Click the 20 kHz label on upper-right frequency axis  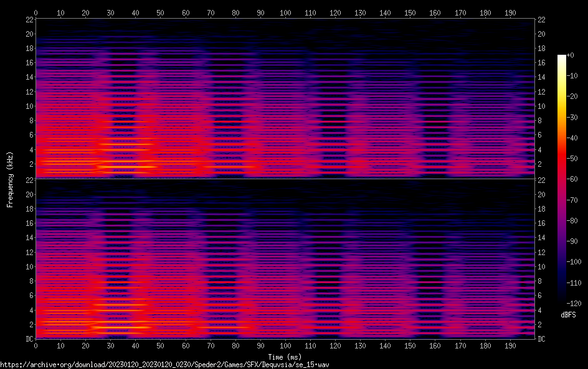(x=541, y=34)
